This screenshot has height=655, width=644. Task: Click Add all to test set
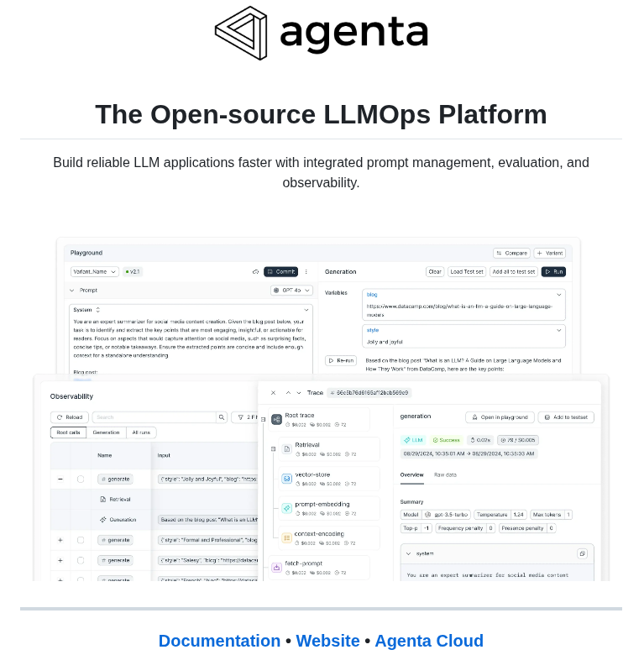click(514, 272)
